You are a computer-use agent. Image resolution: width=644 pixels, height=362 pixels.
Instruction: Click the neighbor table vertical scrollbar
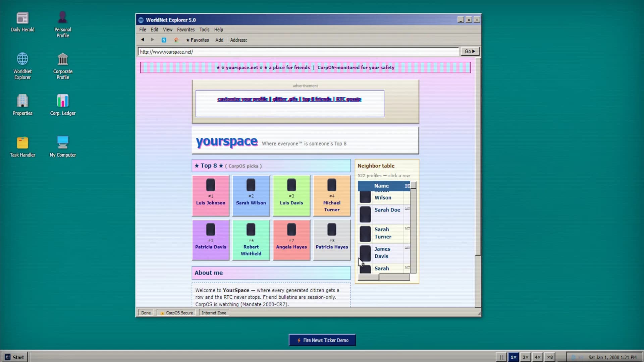[x=413, y=228]
